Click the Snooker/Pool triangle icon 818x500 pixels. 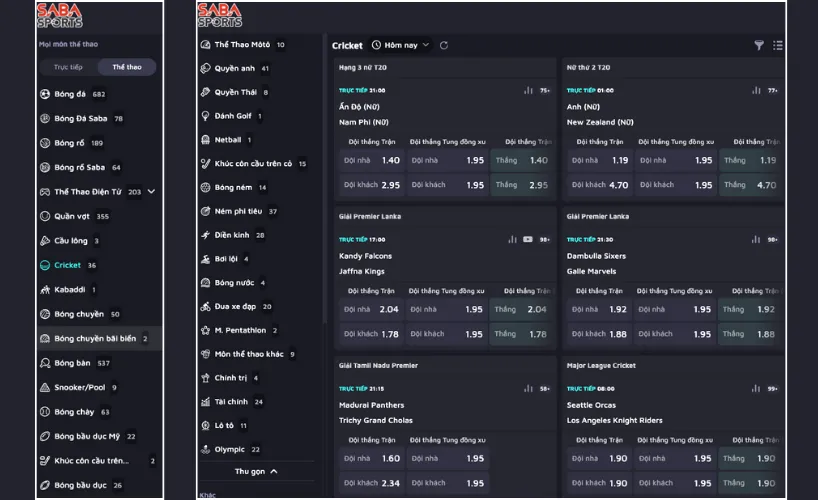[x=45, y=387]
